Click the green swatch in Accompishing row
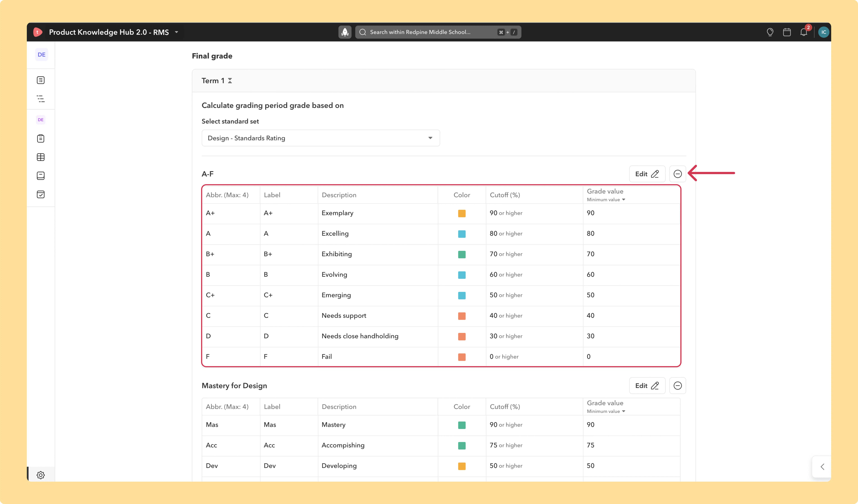The width and height of the screenshot is (858, 504). pyautogui.click(x=462, y=446)
